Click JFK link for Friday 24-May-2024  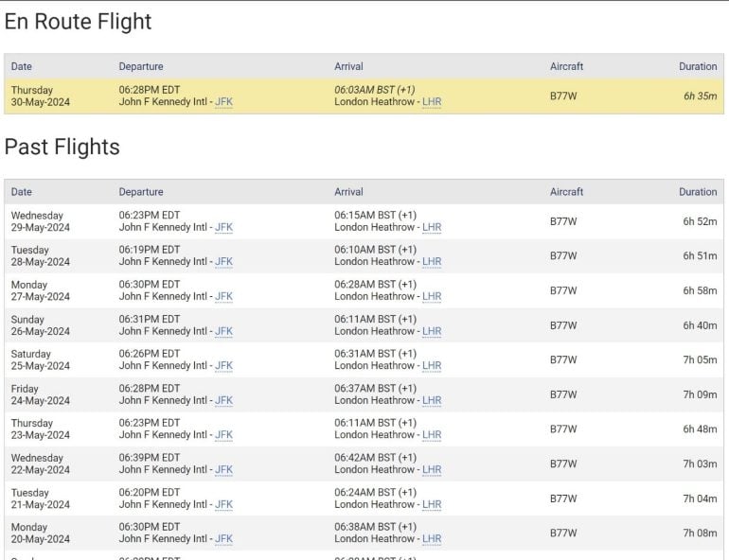[x=223, y=401]
